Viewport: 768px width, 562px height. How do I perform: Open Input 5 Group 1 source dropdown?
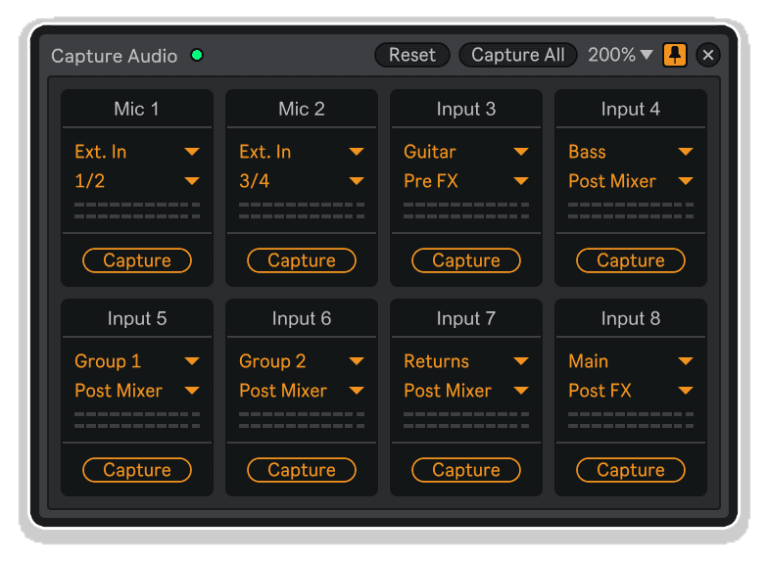click(137, 361)
